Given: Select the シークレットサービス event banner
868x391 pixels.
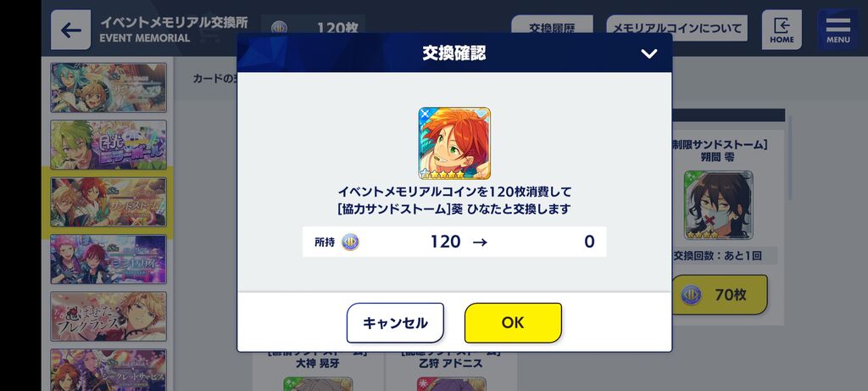Looking at the screenshot, I should [x=108, y=370].
